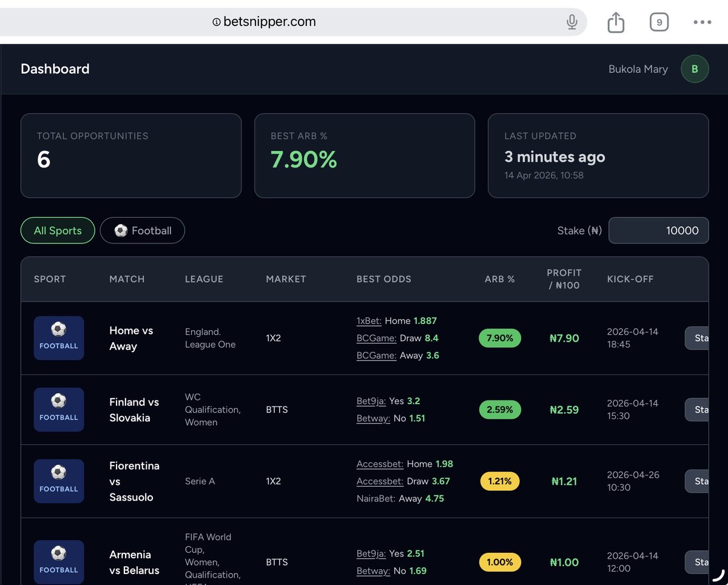
Task: Click the 2026-04-26 10:30 kick-off time
Action: (x=633, y=481)
